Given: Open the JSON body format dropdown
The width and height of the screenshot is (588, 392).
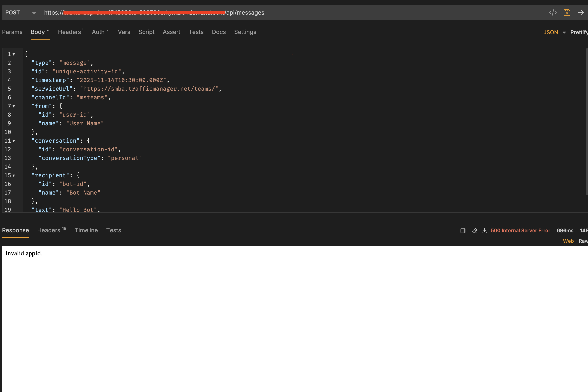Looking at the screenshot, I should pyautogui.click(x=555, y=32).
